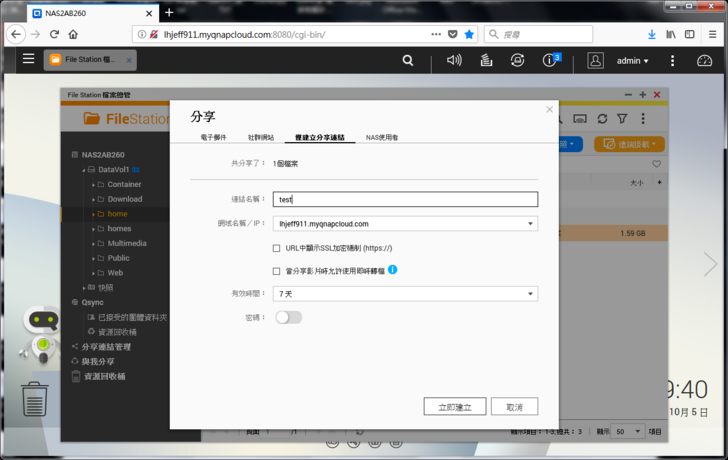This screenshot has width=728, height=460.
Task: Check the allow on-the-fly transcoding option
Action: [277, 271]
